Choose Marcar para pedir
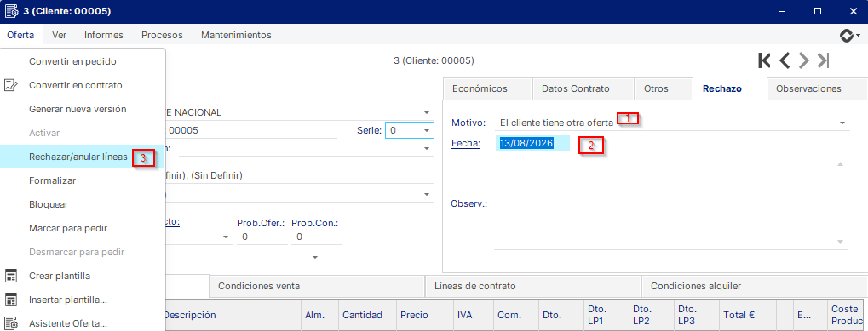This screenshot has height=331, width=868. click(x=83, y=228)
